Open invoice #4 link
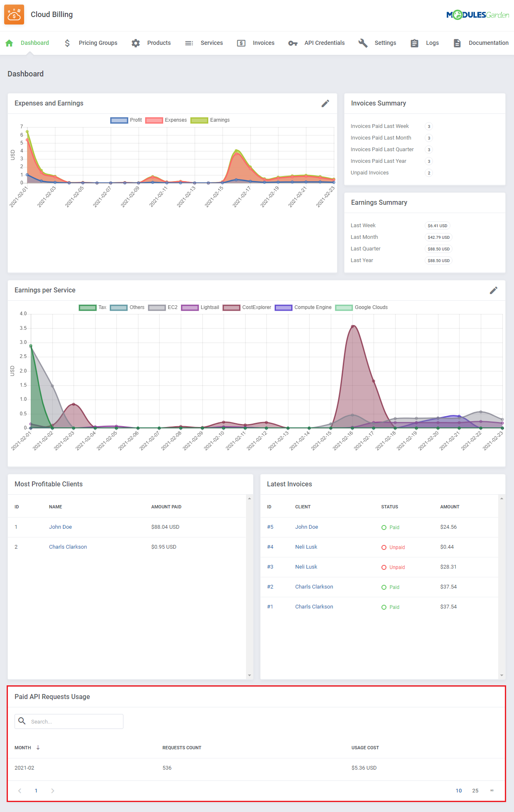Image resolution: width=514 pixels, height=812 pixels. click(270, 547)
